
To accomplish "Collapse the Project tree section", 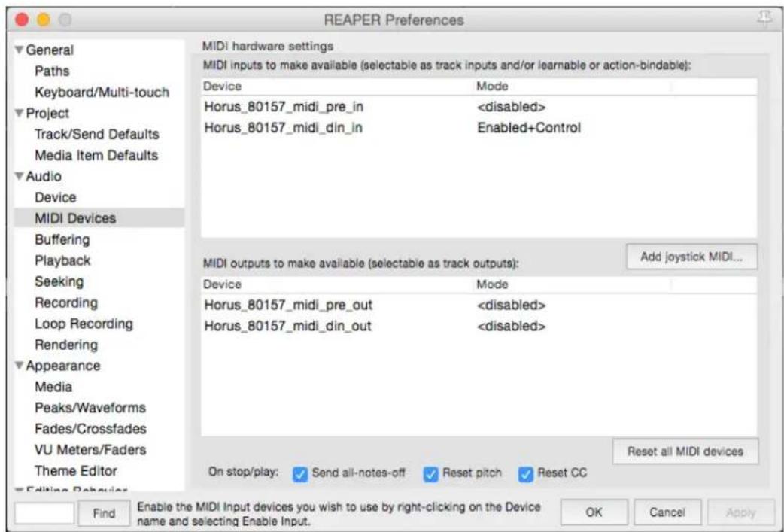I will pyautogui.click(x=20, y=113).
